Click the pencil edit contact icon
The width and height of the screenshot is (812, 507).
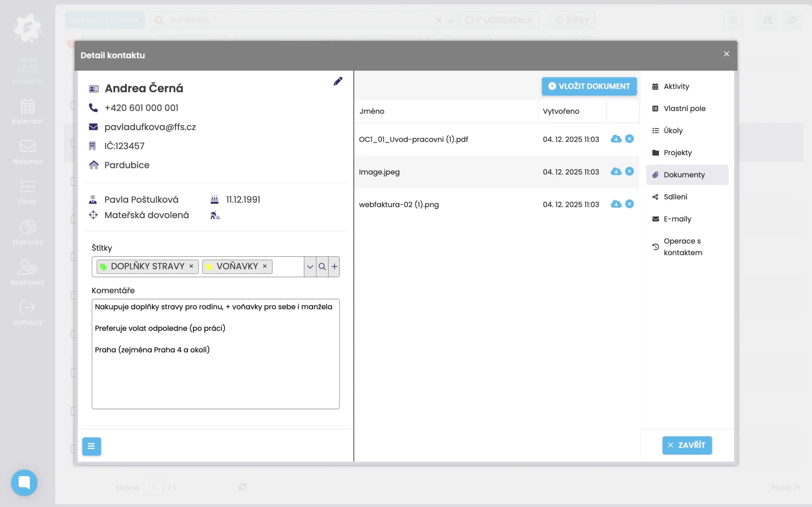coord(338,81)
